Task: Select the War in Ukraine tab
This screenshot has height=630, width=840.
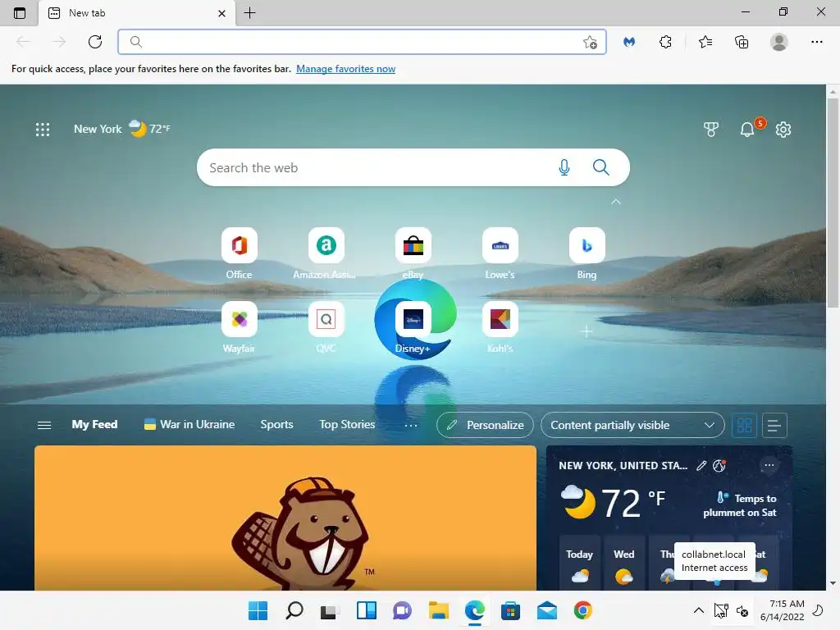Action: (189, 424)
